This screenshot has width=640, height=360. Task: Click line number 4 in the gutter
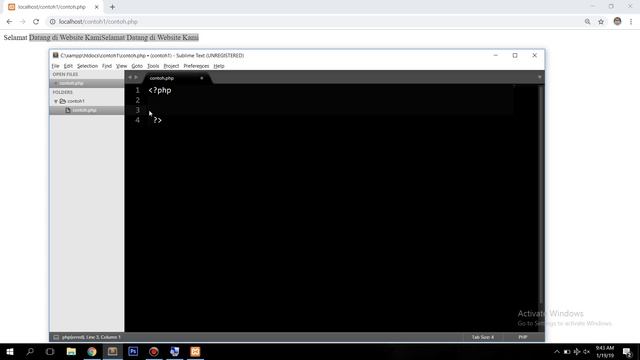[x=138, y=120]
